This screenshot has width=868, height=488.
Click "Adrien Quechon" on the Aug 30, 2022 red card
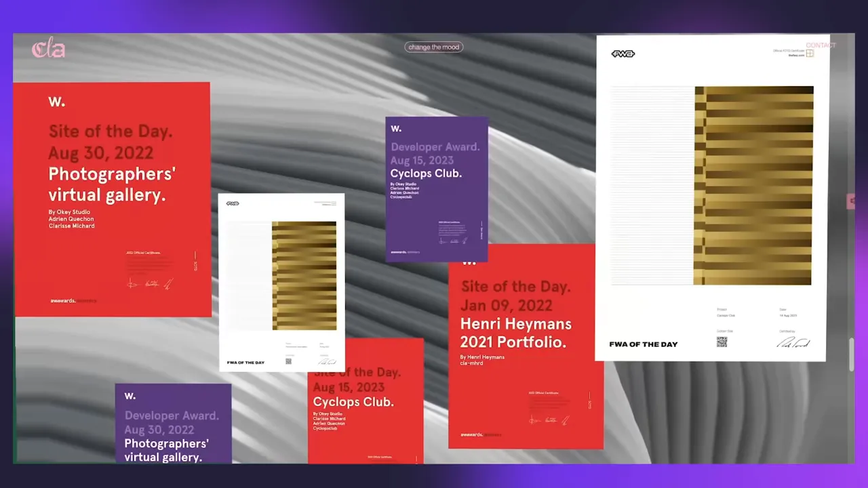(x=71, y=219)
